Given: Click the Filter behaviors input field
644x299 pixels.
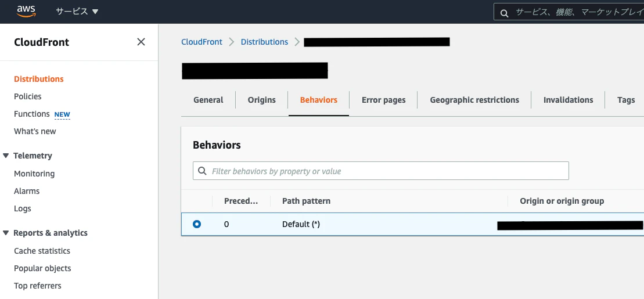Looking at the screenshot, I should pyautogui.click(x=381, y=171).
